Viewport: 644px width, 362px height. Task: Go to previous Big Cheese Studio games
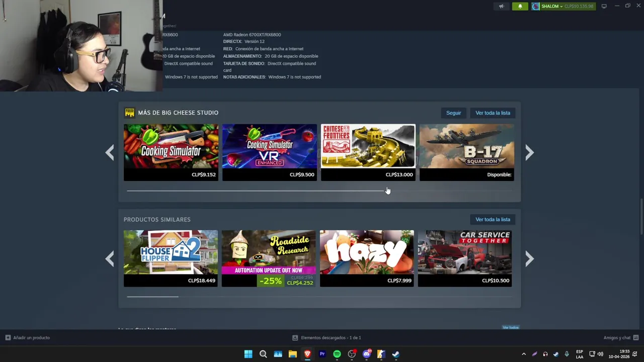[110, 152]
